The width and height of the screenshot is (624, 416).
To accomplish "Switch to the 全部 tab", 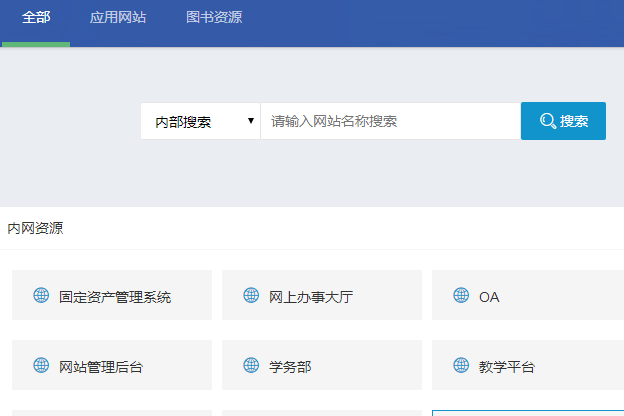I will [x=36, y=18].
